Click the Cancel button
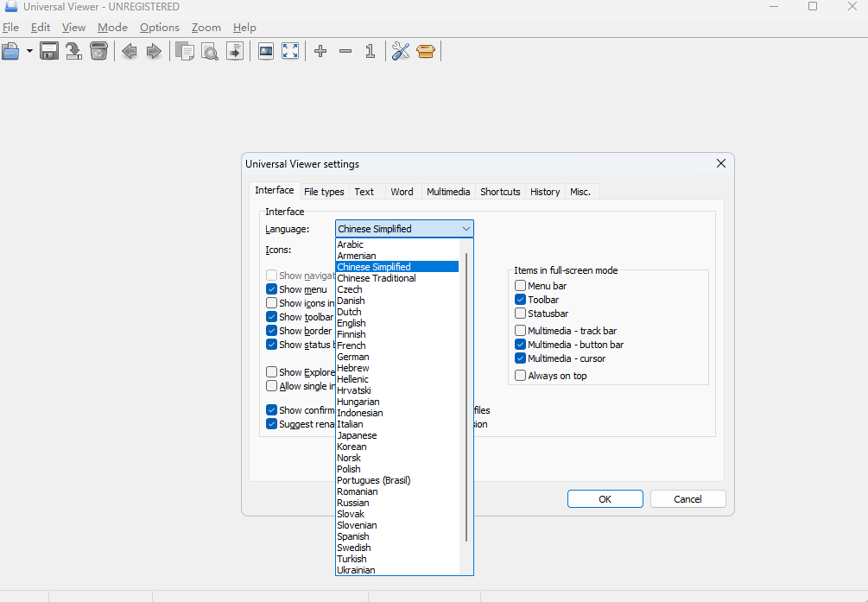This screenshot has width=868, height=602. pos(687,499)
